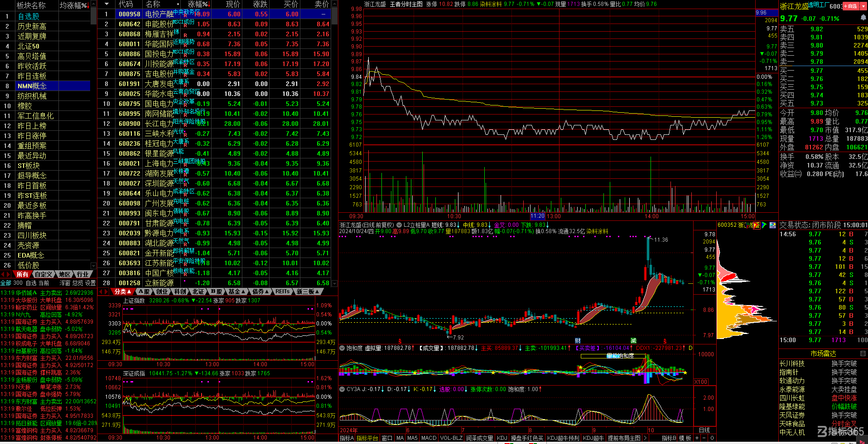Sort by 现价 column header
This screenshot has height=444, width=868.
233,4
